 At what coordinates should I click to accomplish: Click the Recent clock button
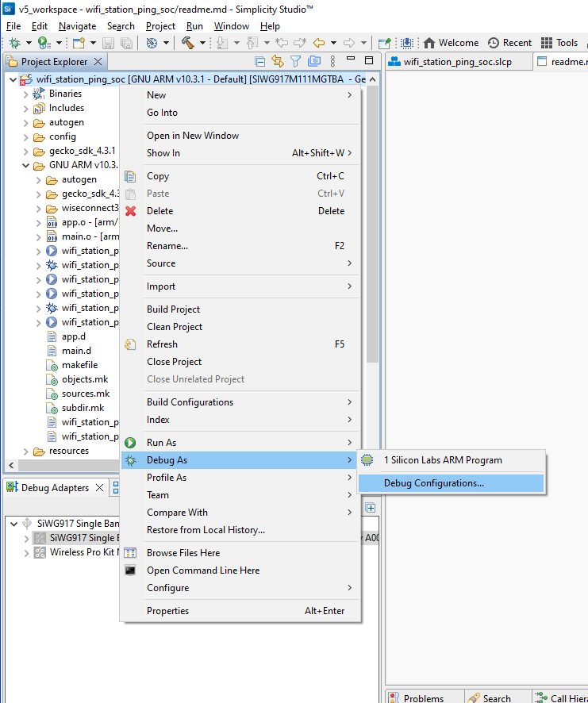point(509,43)
